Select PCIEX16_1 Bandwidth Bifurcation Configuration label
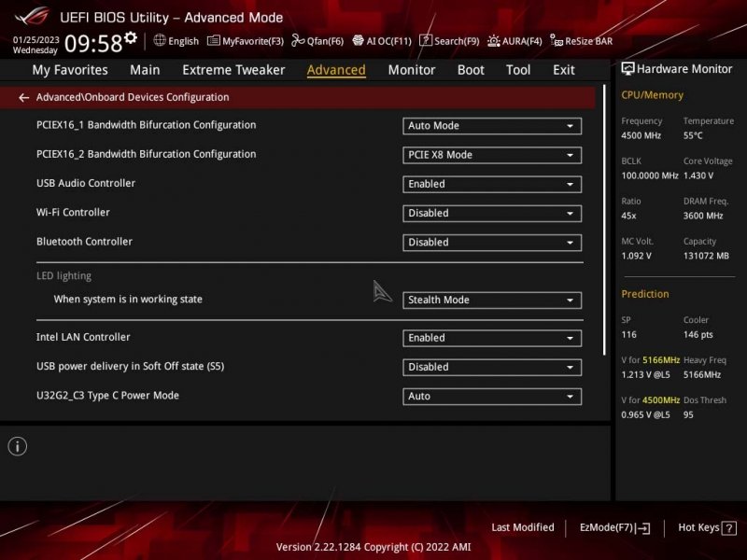 [x=147, y=125]
